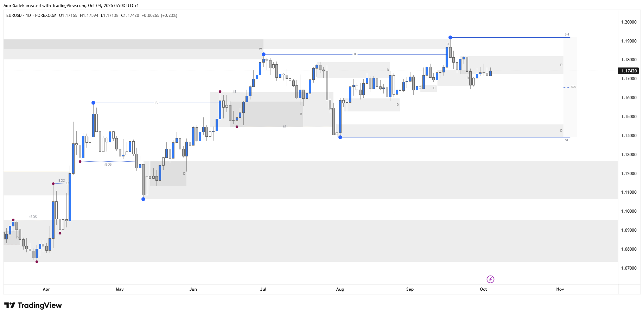The image size is (644, 316).
Task: Click the blue dot at the May low
Action: coord(143,199)
